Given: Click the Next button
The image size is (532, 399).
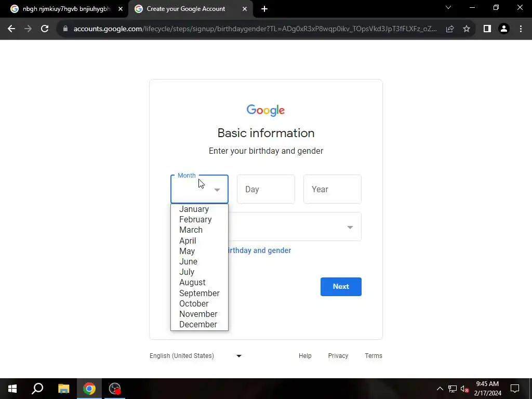Looking at the screenshot, I should pos(341,287).
